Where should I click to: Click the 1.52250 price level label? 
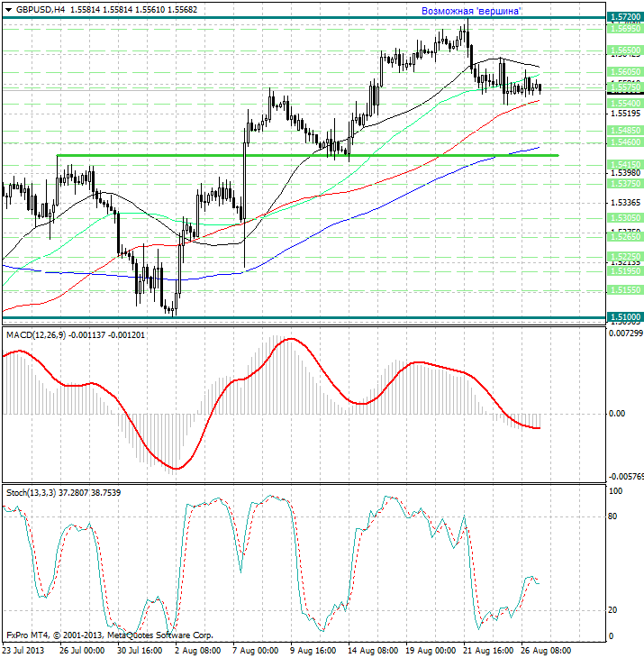coord(625,256)
